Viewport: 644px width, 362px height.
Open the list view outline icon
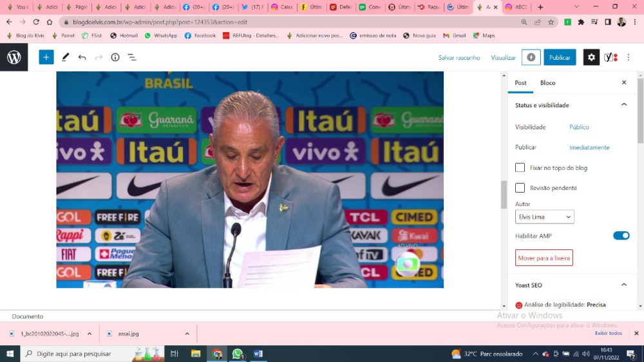(132, 57)
